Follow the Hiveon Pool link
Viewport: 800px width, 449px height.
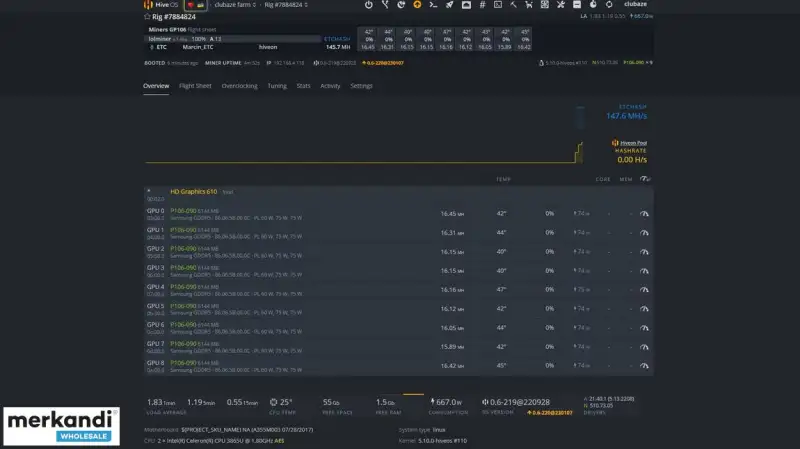[x=633, y=143]
